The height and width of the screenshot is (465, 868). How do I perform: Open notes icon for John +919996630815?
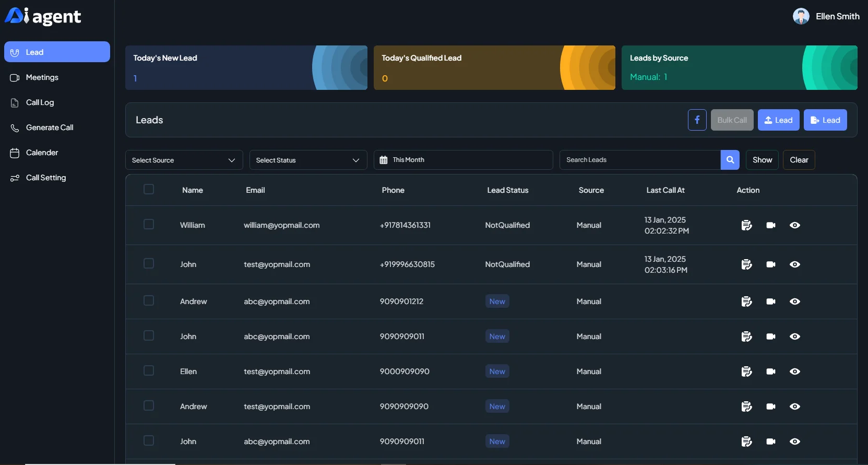tap(746, 264)
